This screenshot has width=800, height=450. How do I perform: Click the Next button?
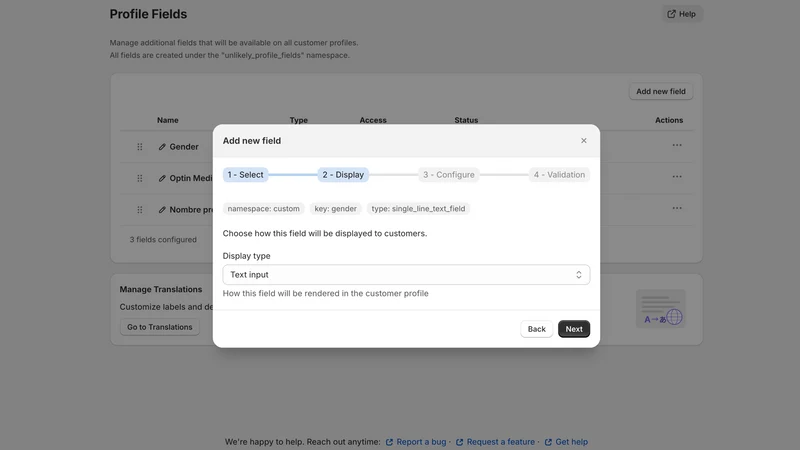coord(574,329)
